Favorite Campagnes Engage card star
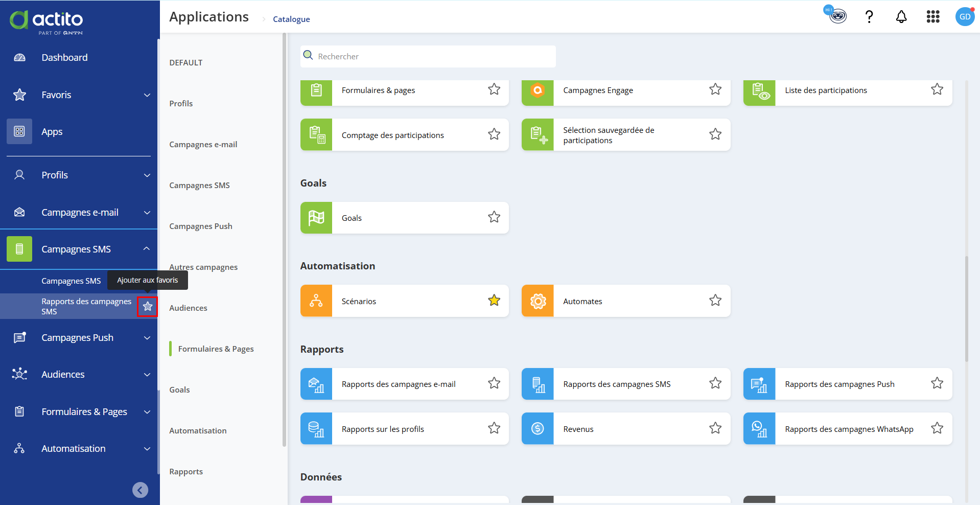The height and width of the screenshot is (505, 980). pyautogui.click(x=715, y=89)
